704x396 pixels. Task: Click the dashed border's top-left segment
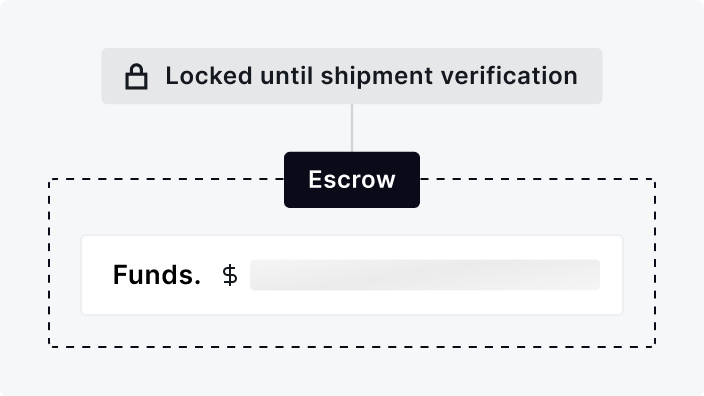pyautogui.click(x=166, y=179)
